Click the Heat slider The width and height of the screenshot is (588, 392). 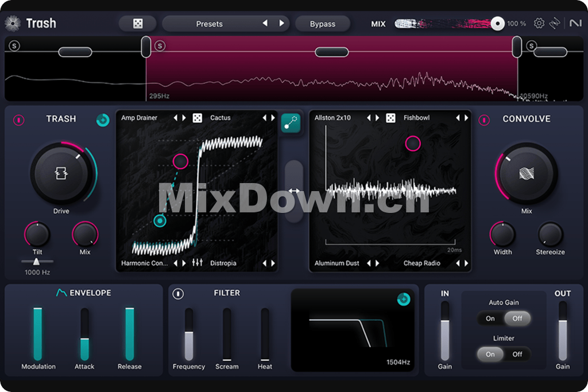click(265, 333)
